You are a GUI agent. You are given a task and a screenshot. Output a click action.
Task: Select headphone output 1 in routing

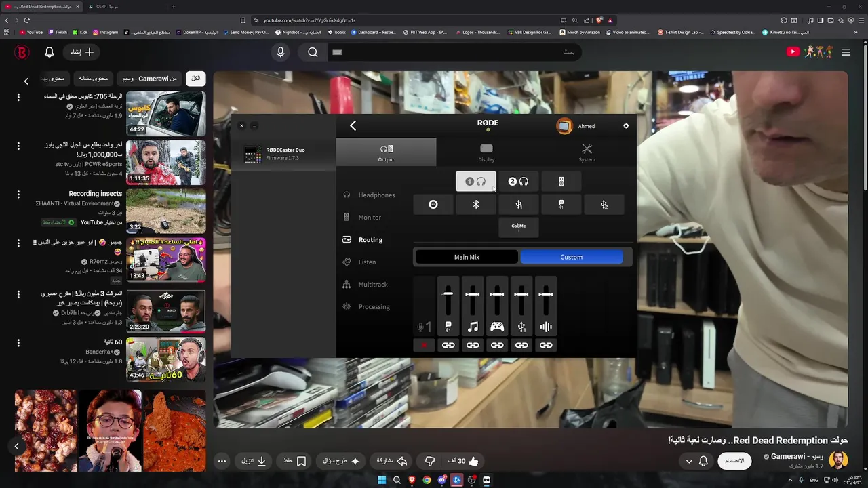[475, 182]
